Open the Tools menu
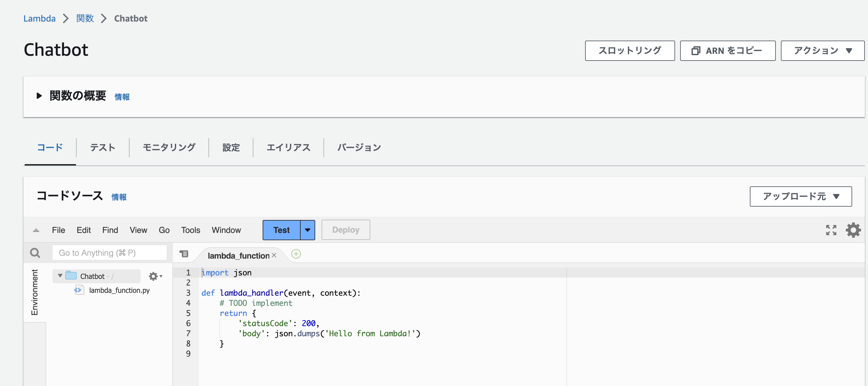The width and height of the screenshot is (868, 386). pyautogui.click(x=190, y=230)
